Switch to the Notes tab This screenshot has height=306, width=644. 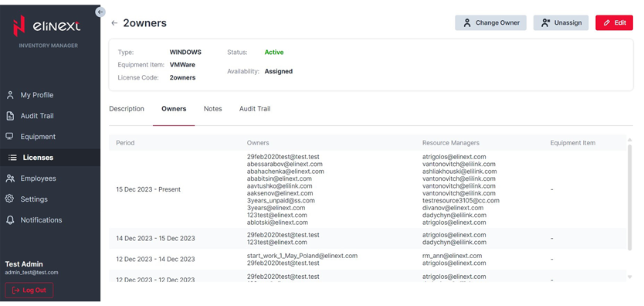pos(213,109)
